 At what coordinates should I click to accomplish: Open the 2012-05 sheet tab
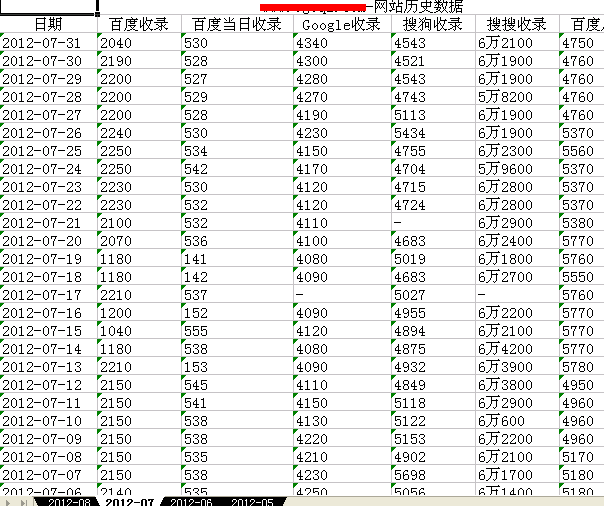(x=253, y=501)
